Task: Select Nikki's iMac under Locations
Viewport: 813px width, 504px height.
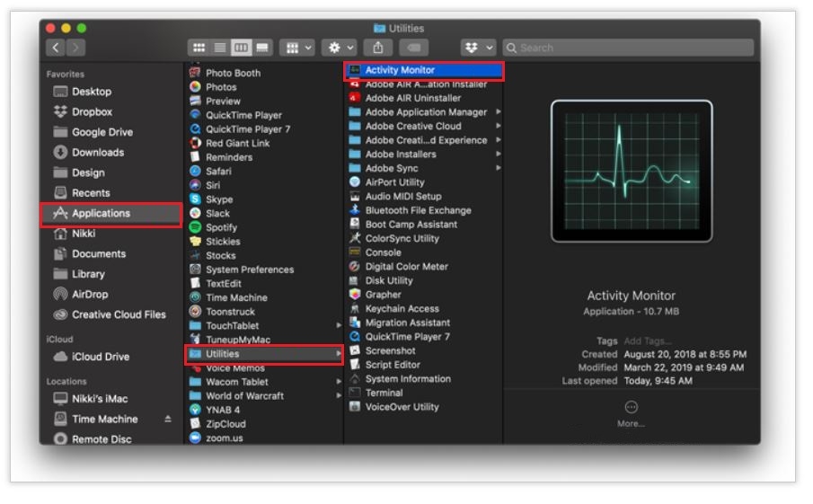Action: point(100,399)
